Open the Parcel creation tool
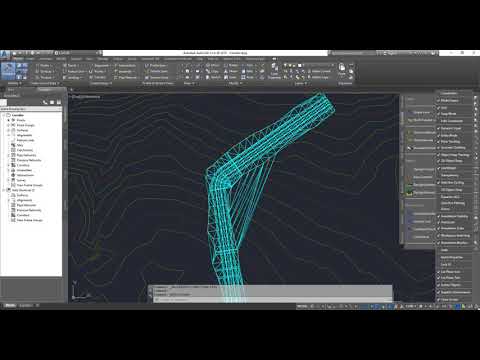480x360 pixels. [71, 65]
